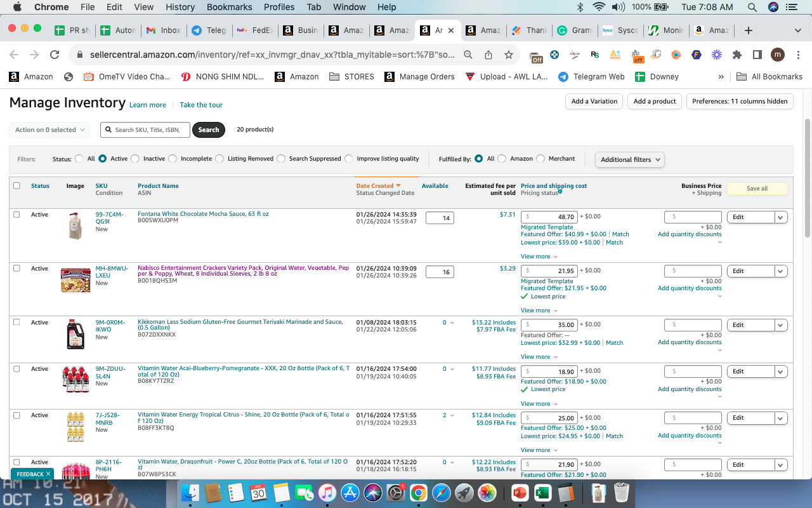The width and height of the screenshot is (812, 508).
Task: Filter Fulfilled By Merchant
Action: tap(540, 159)
